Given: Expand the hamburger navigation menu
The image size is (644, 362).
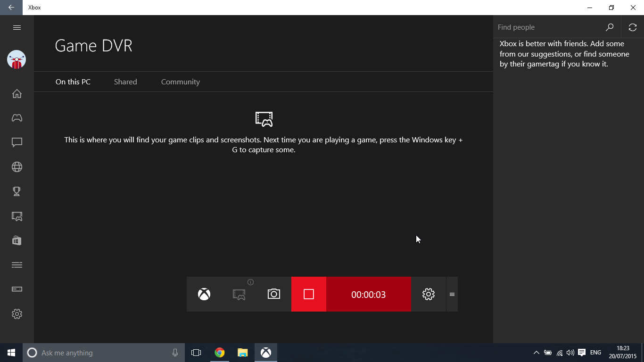Looking at the screenshot, I should 17,27.
